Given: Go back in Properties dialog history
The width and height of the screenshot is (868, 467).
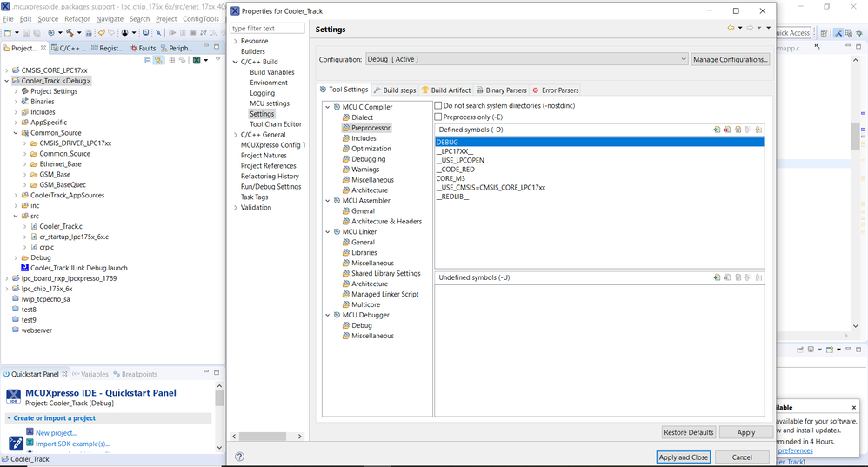Looking at the screenshot, I should click(x=731, y=28).
